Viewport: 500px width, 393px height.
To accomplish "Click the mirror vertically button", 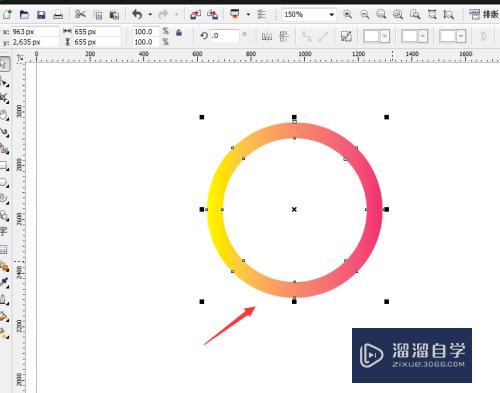I will click(x=284, y=36).
